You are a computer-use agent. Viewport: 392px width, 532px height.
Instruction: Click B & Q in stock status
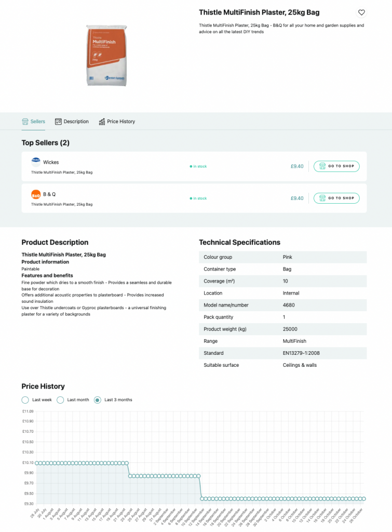[198, 198]
